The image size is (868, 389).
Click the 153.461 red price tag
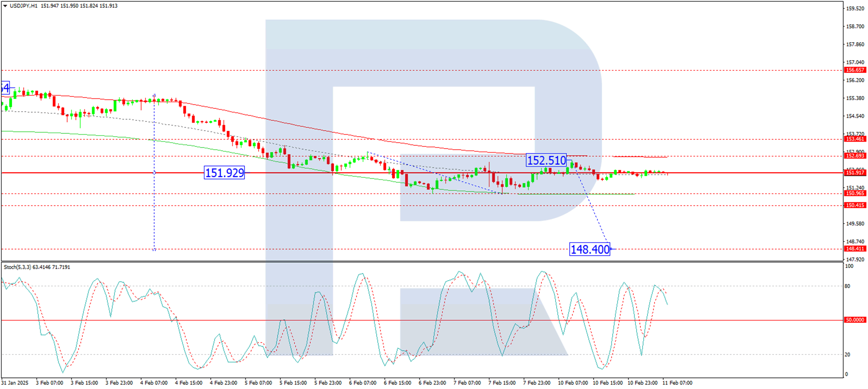coord(855,139)
